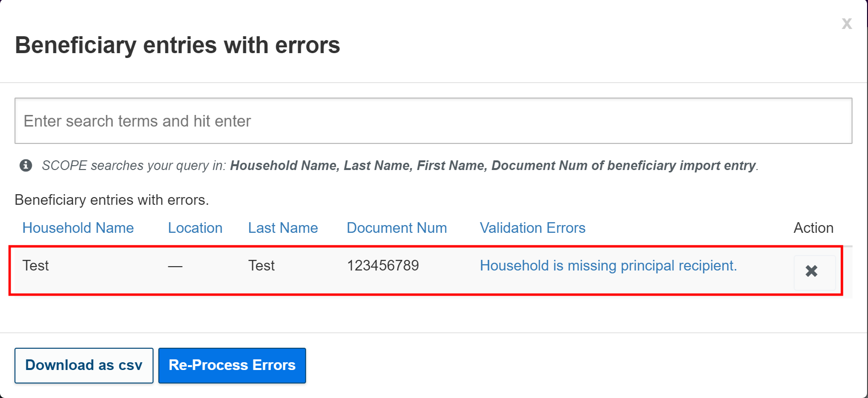Image resolution: width=868 pixels, height=398 pixels.
Task: Open 'Household is missing principal recipient' error link
Action: (608, 266)
